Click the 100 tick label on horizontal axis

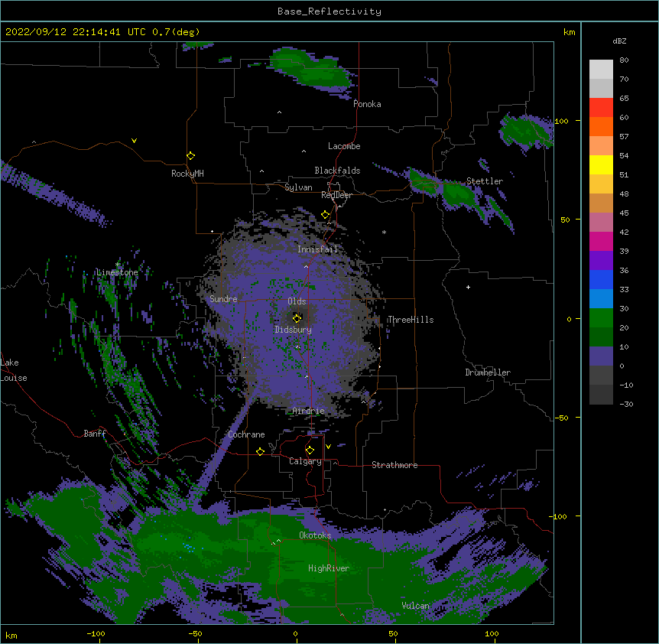point(492,633)
